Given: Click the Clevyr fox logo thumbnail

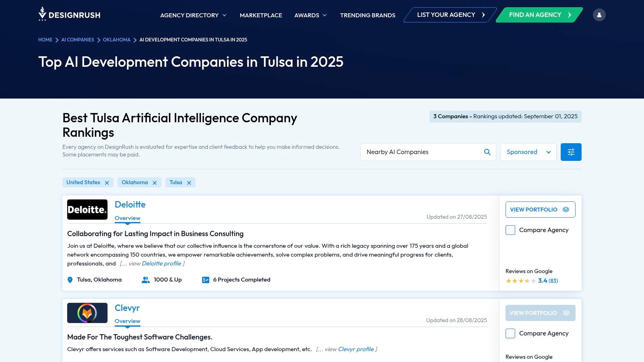Looking at the screenshot, I should 87,313.
